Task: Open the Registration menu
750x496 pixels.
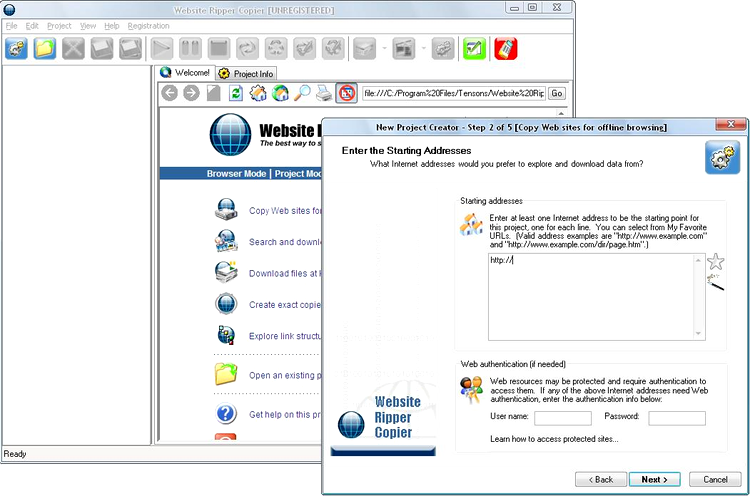Action: click(x=149, y=25)
